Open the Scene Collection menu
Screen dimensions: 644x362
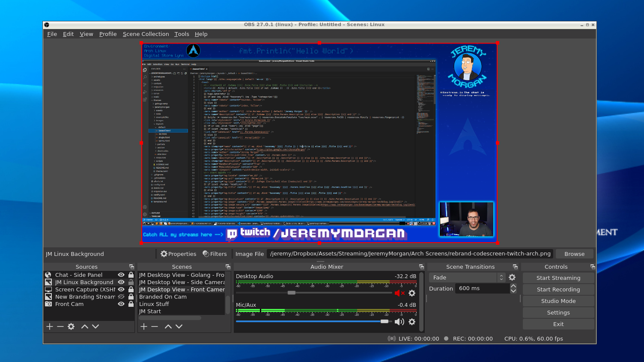(x=146, y=34)
